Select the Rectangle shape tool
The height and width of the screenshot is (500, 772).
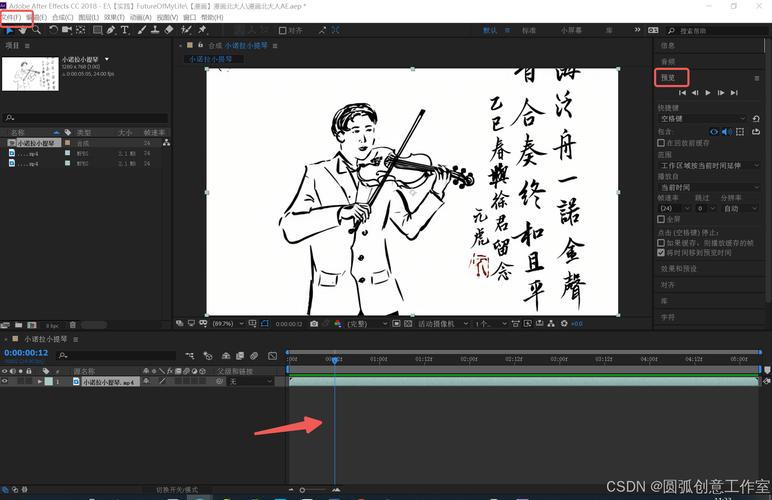click(97, 30)
